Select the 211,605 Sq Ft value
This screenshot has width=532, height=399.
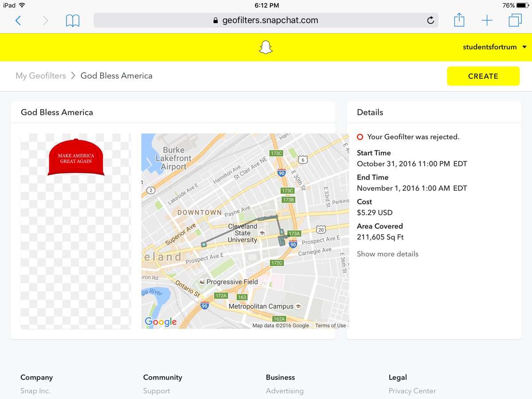point(380,237)
